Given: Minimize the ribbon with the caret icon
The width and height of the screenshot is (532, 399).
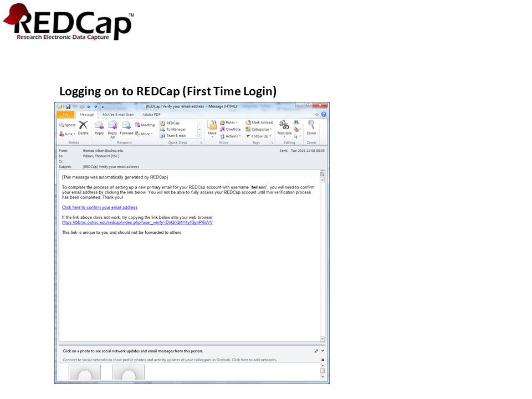Looking at the screenshot, I should point(317,115).
